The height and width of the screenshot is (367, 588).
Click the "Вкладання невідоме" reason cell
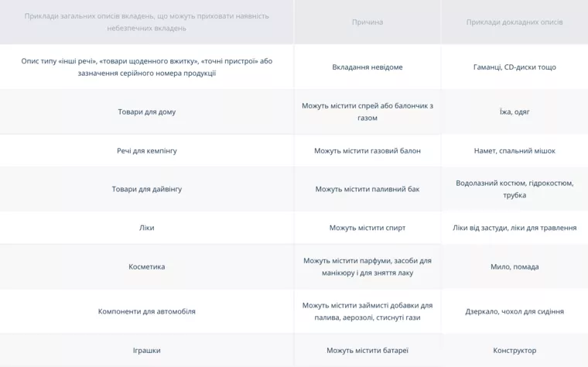(367, 67)
